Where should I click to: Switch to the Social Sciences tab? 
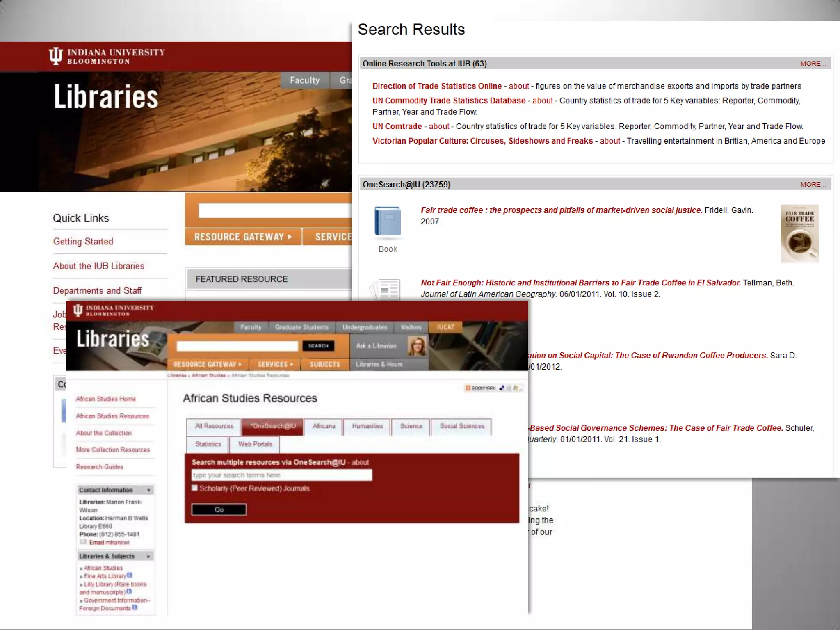tap(462, 426)
